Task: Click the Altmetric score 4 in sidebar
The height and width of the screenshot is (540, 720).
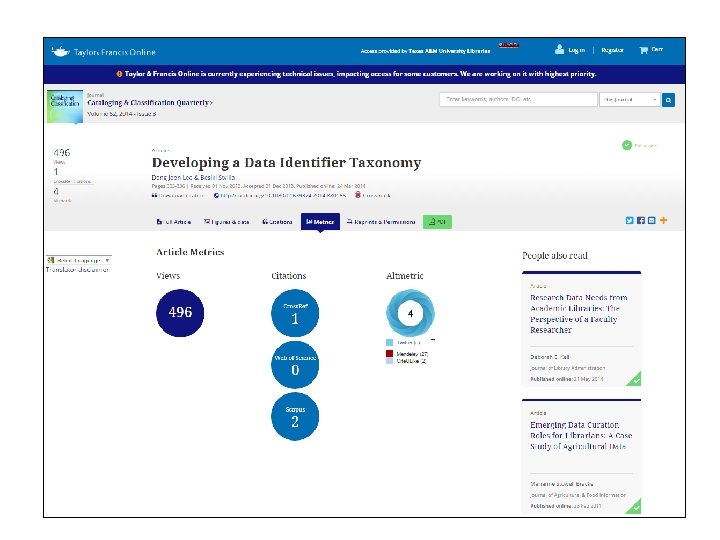Action: click(56, 191)
